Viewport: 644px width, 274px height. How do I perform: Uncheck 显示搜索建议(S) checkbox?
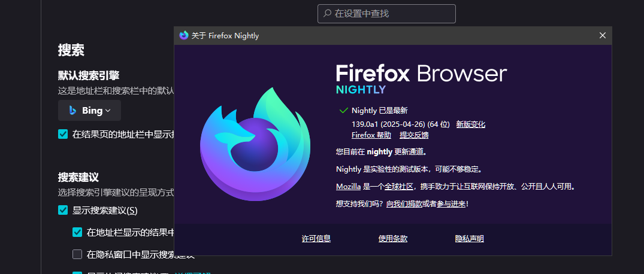point(63,211)
